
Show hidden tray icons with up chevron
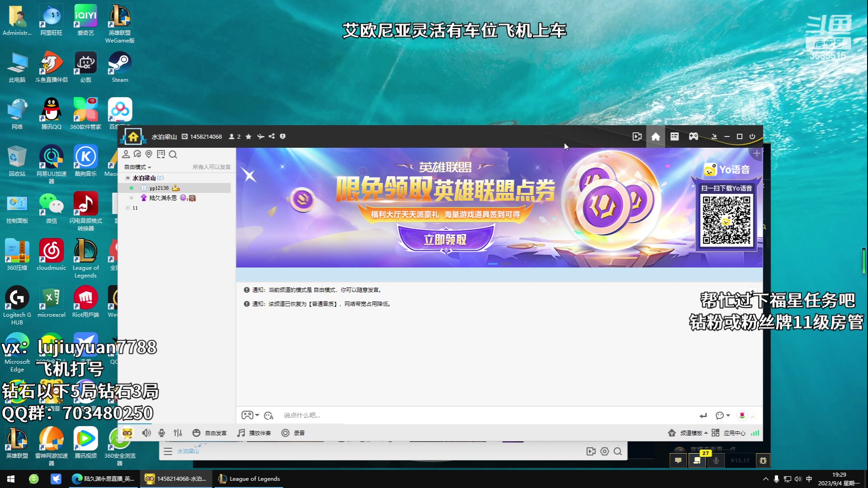765,479
